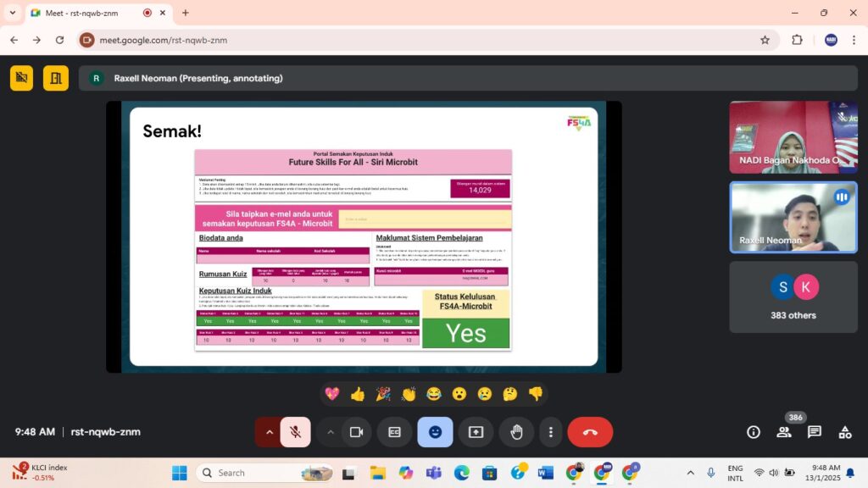Open the Chrome extensions menu

[x=797, y=40]
